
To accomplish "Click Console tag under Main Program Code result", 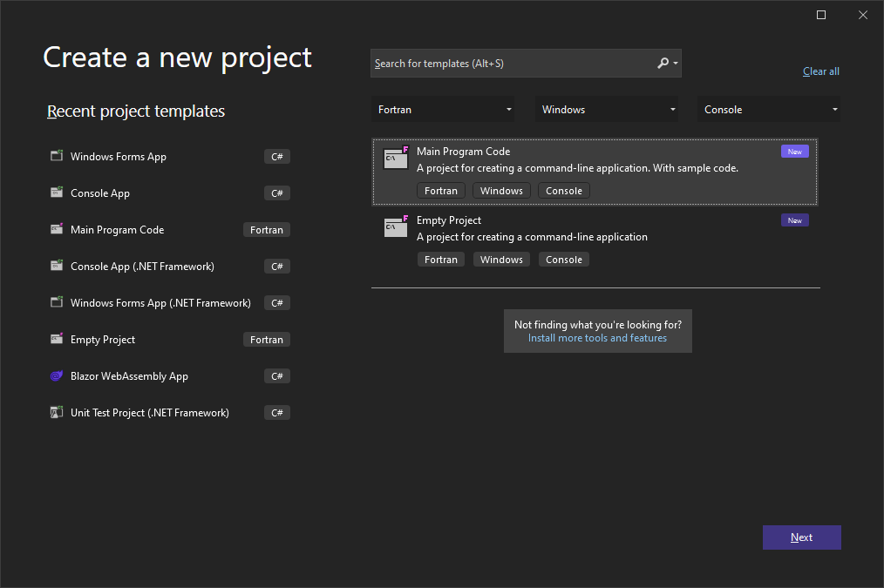I will tap(564, 191).
